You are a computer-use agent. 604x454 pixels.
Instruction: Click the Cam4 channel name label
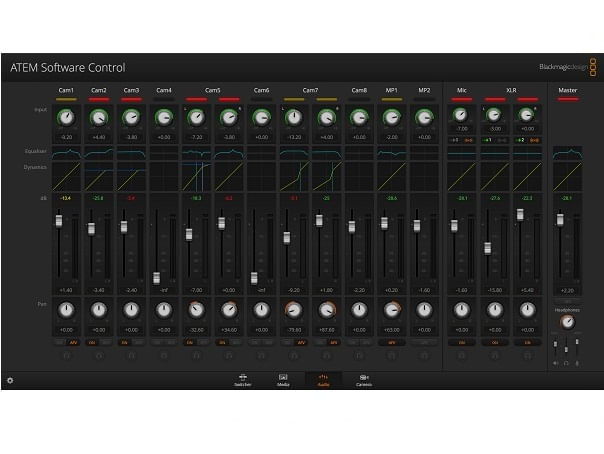point(164,90)
